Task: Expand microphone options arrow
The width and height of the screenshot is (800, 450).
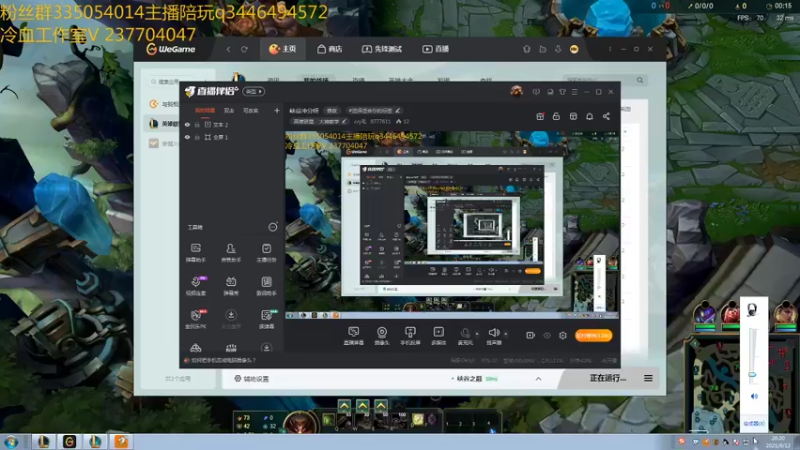Action: [x=477, y=334]
